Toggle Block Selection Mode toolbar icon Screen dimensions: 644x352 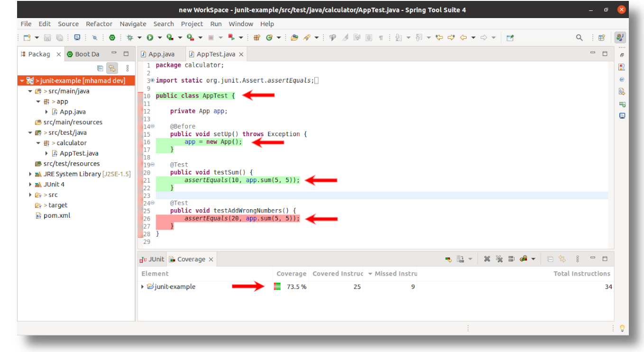coord(369,37)
